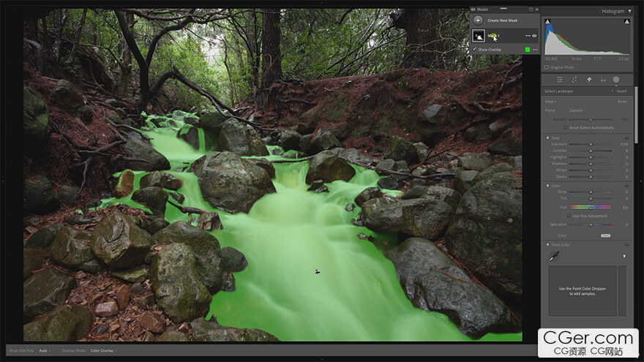The height and width of the screenshot is (362, 644).
Task: Adjust the Amount slider
Action: coord(591,119)
